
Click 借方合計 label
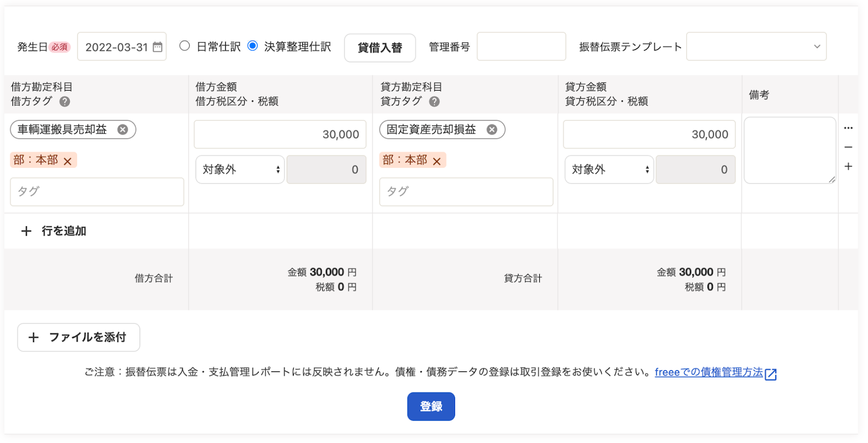tap(154, 279)
